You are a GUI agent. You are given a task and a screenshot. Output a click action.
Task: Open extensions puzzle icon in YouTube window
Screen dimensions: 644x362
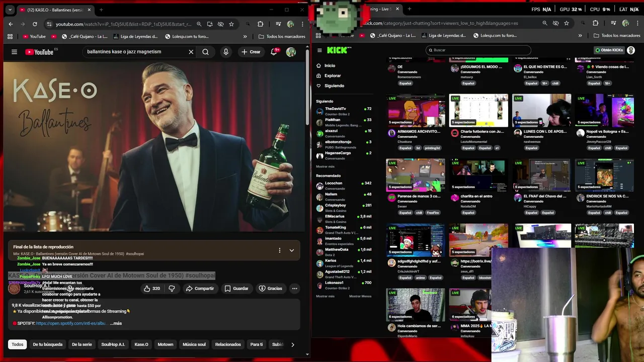tap(260, 24)
